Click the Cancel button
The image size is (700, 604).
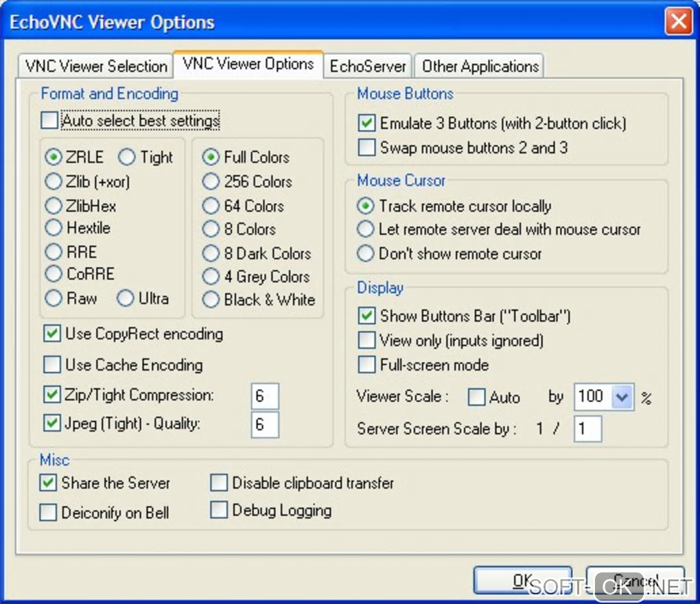(x=635, y=581)
